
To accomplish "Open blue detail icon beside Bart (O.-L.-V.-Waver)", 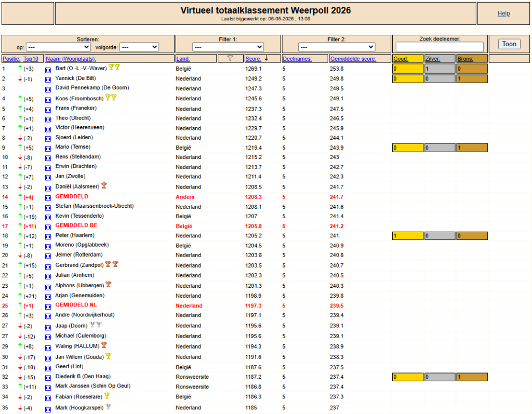I will click(x=48, y=70).
